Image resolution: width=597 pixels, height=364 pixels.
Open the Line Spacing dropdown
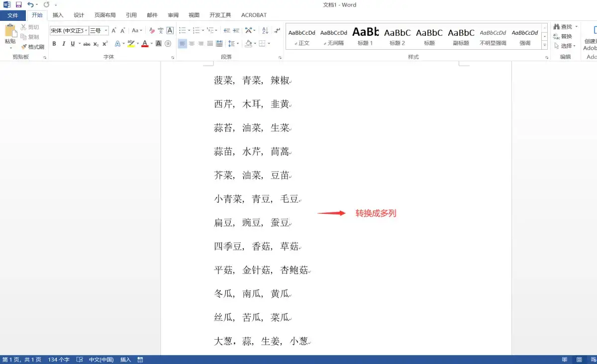coord(233,44)
